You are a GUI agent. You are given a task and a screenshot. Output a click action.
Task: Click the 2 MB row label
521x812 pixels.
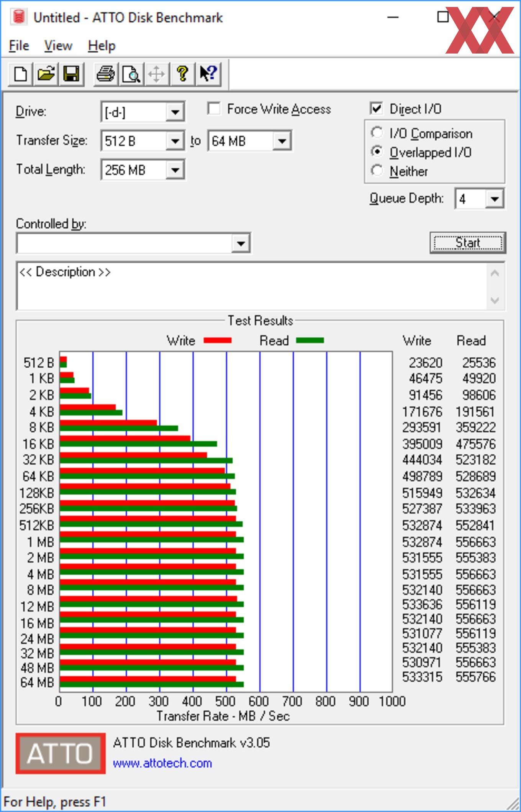point(41,557)
